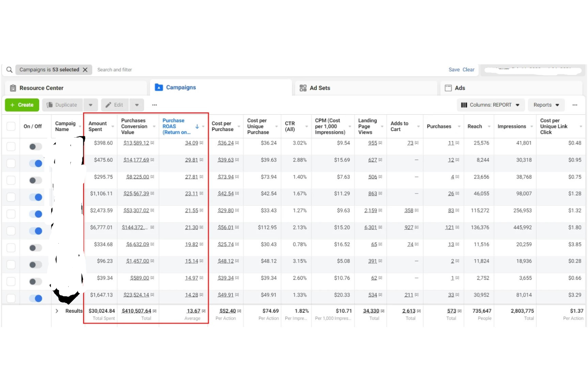
Task: Open the Impressions column menu arrow
Action: [532, 127]
